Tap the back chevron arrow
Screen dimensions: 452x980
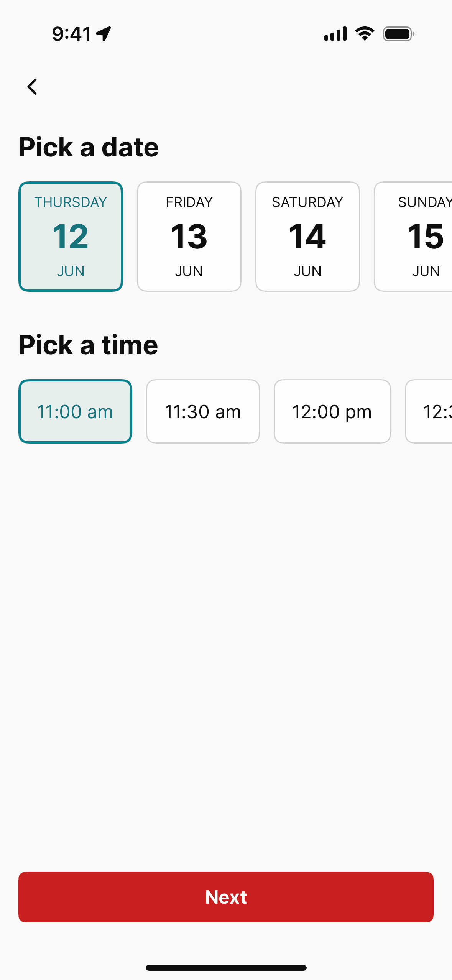point(33,87)
